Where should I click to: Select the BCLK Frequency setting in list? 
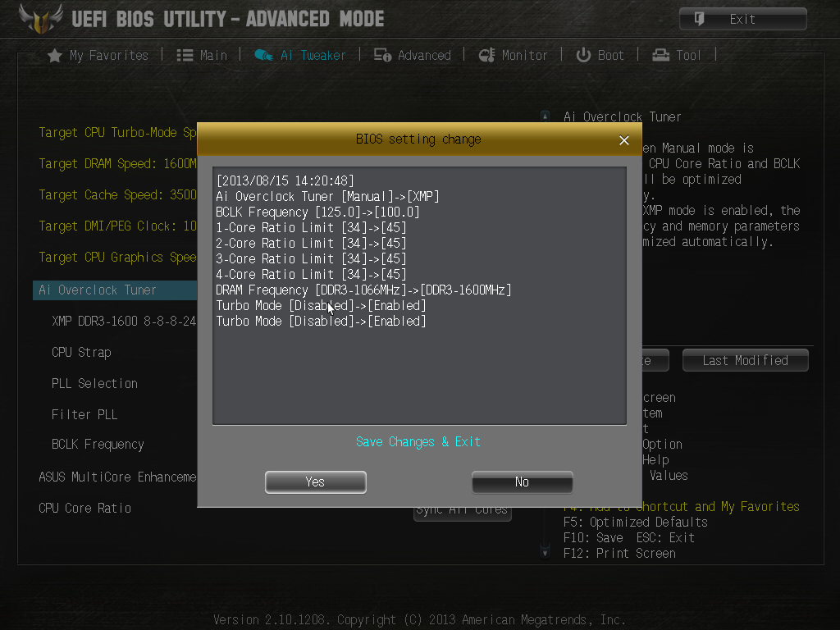point(98,445)
